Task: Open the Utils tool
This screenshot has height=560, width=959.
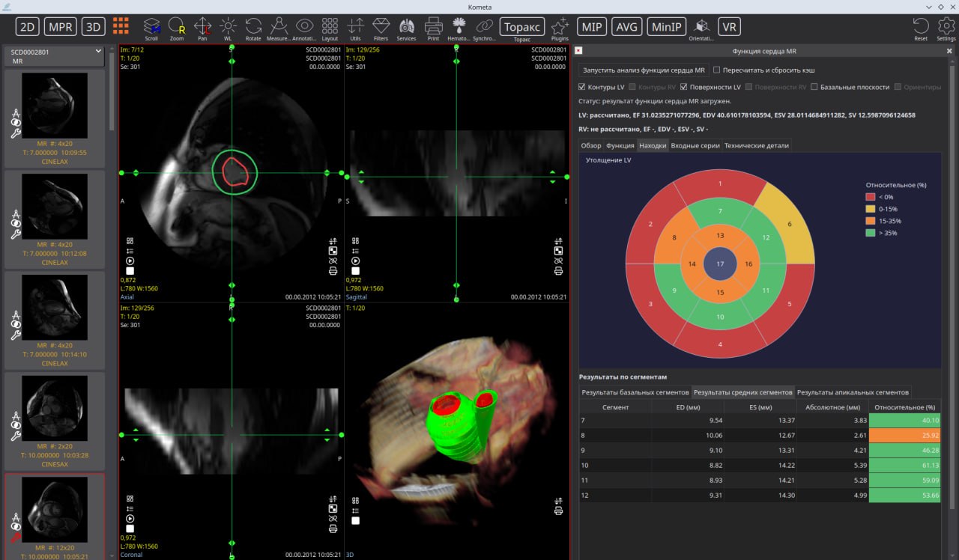Action: pos(356,27)
